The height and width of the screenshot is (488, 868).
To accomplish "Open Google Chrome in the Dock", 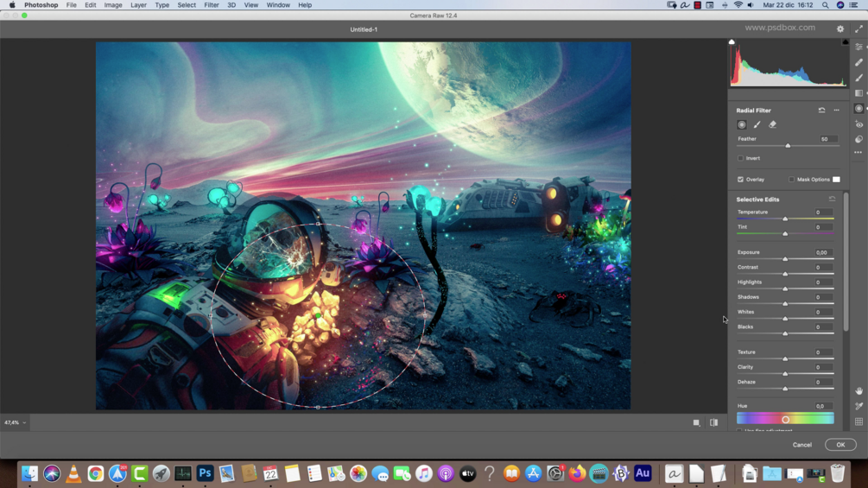I will click(95, 473).
